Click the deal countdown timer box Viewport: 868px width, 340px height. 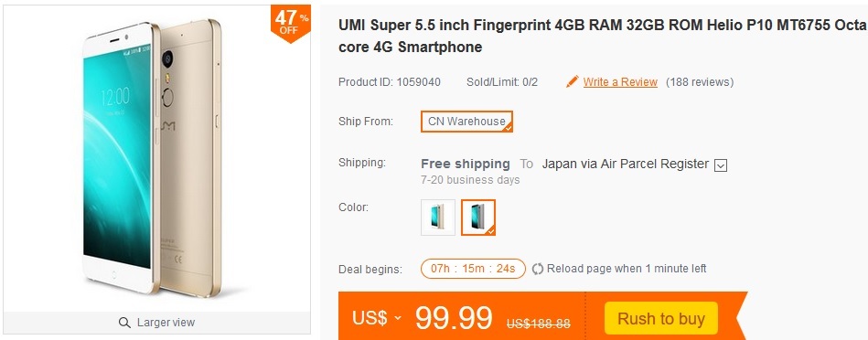pyautogui.click(x=473, y=269)
